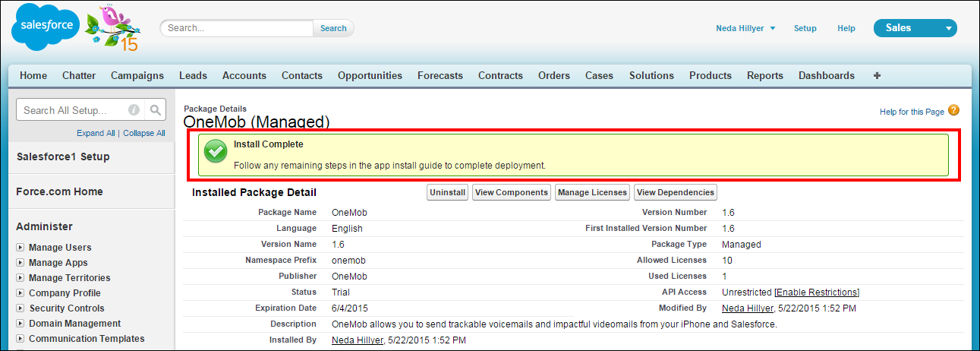The height and width of the screenshot is (351, 980).
Task: Open the Campaigns tab
Action: [137, 75]
